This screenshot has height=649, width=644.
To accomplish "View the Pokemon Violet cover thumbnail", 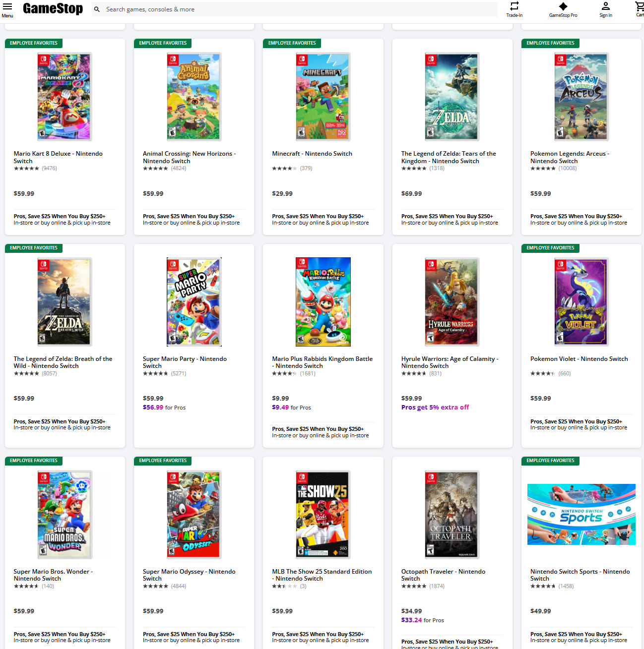I will 581,301.
